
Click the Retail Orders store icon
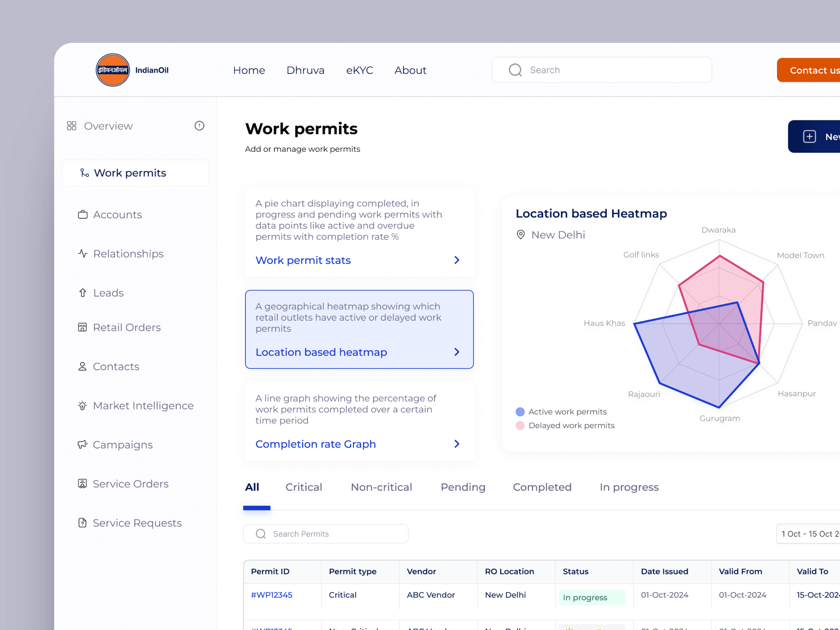click(82, 327)
